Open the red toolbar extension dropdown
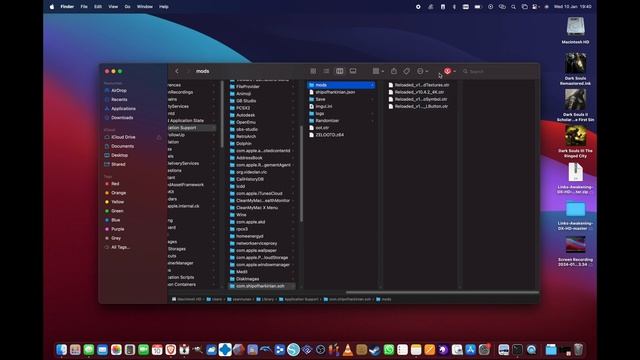The height and width of the screenshot is (360, 640). pyautogui.click(x=450, y=71)
